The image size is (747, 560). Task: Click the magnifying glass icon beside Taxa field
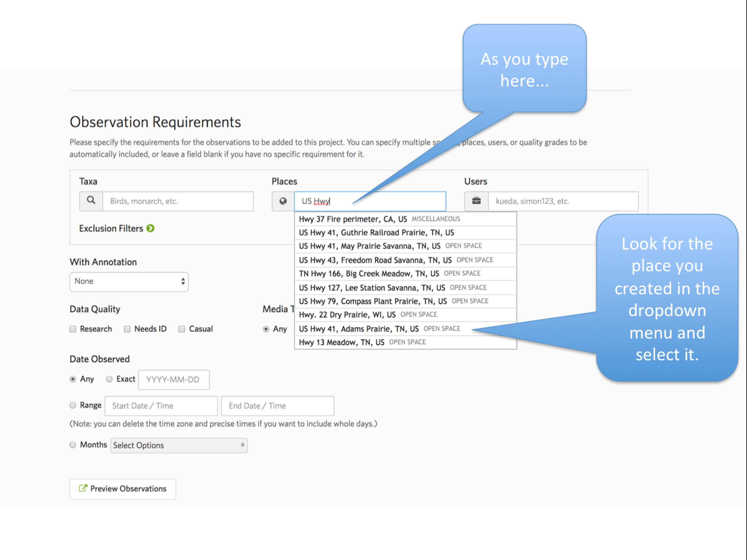pos(91,201)
